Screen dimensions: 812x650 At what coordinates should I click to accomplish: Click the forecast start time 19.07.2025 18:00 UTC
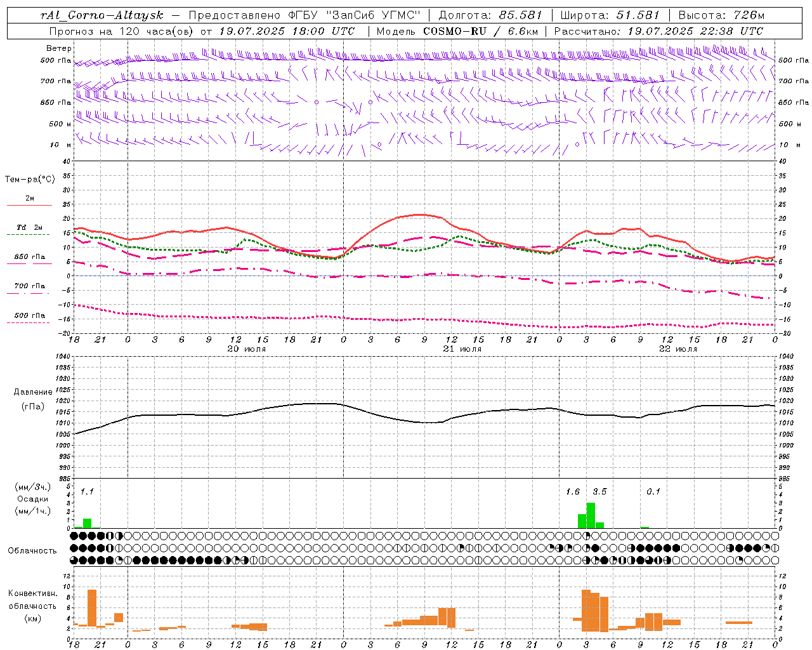pyautogui.click(x=286, y=31)
